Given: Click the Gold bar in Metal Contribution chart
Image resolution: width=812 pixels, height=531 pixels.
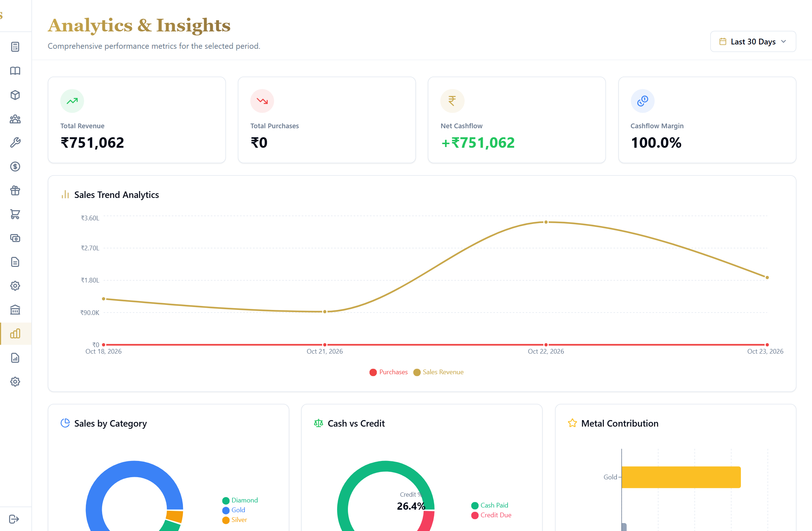Looking at the screenshot, I should [x=681, y=477].
